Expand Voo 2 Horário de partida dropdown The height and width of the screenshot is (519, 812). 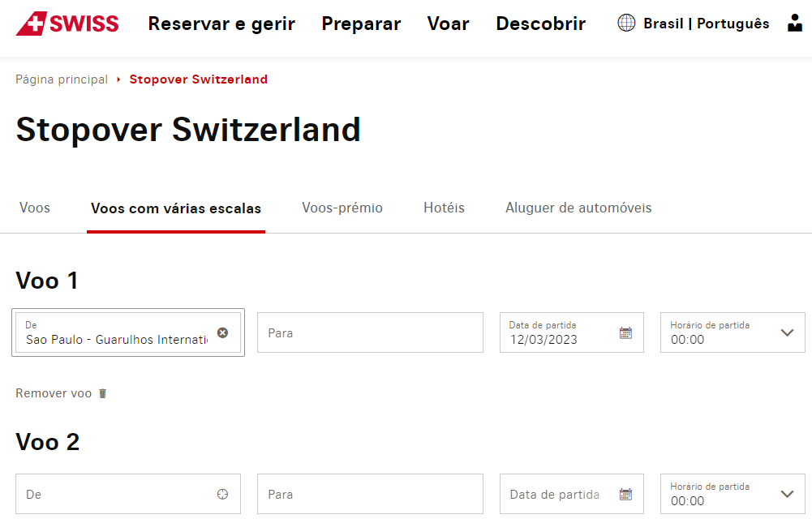(x=787, y=494)
